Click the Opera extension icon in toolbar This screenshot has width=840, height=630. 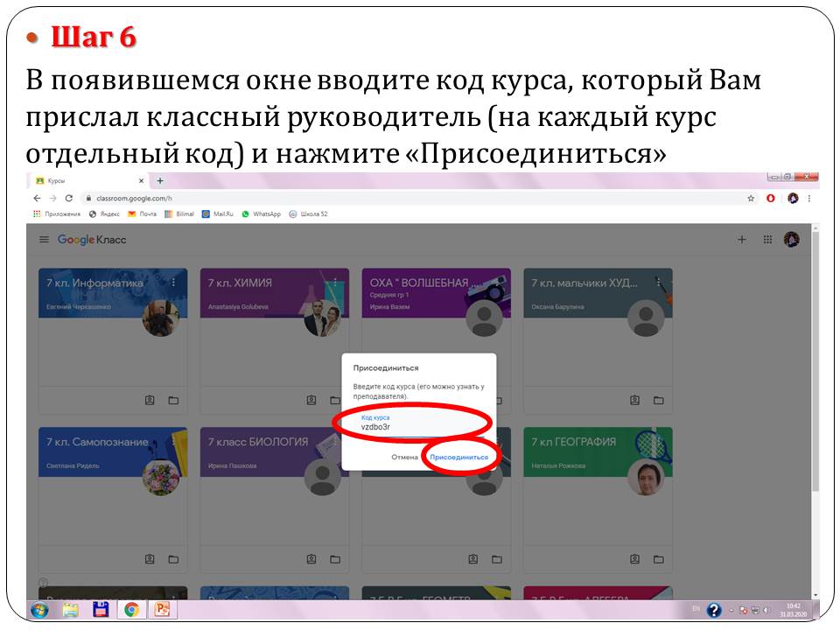pyautogui.click(x=771, y=199)
